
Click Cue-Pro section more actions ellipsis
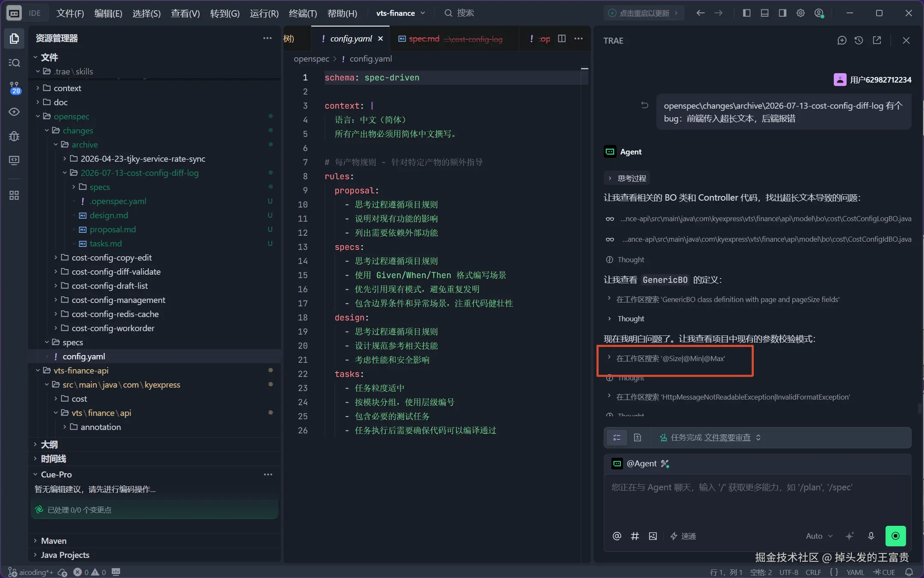click(x=268, y=474)
